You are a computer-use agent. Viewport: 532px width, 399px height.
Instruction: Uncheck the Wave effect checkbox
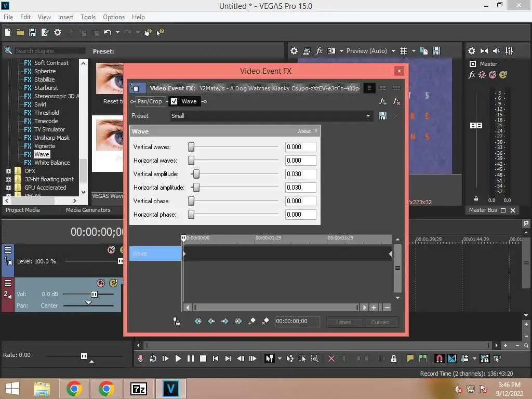click(x=174, y=101)
